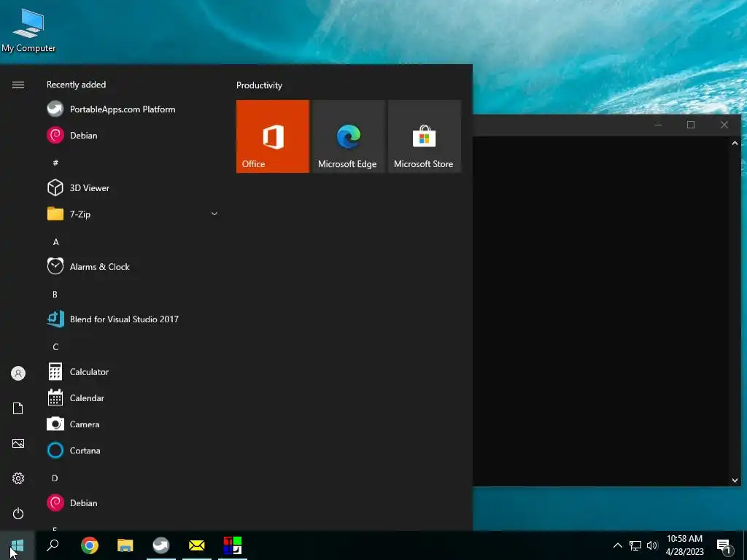Maximize the background window
The height and width of the screenshot is (560, 747).
click(691, 125)
